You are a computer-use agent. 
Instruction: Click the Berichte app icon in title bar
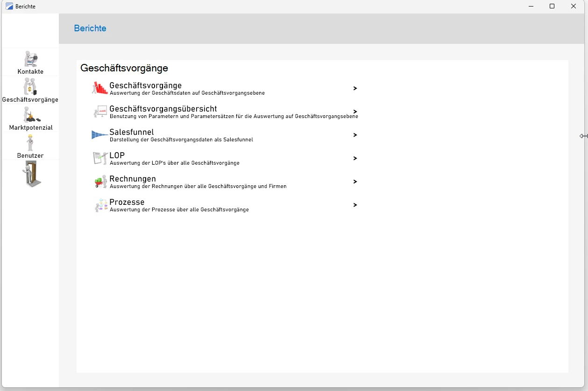pyautogui.click(x=9, y=7)
